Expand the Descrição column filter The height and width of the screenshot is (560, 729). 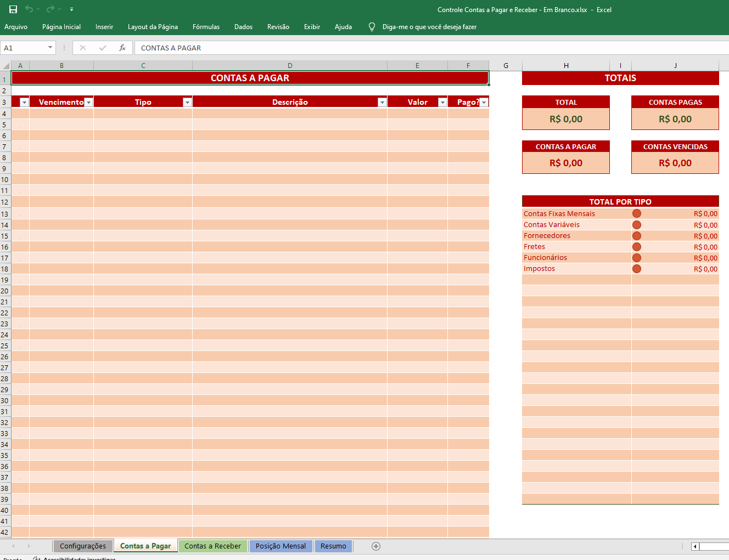click(382, 103)
